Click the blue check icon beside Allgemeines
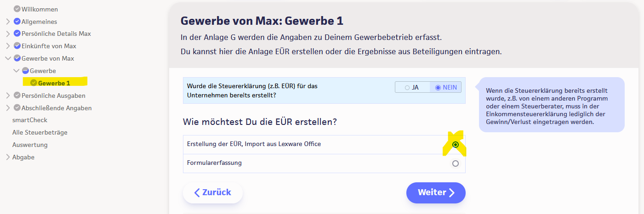The height and width of the screenshot is (214, 644). tap(17, 21)
